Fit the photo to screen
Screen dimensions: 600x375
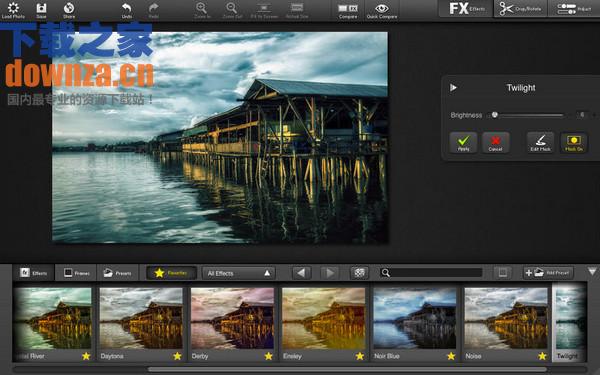264,10
